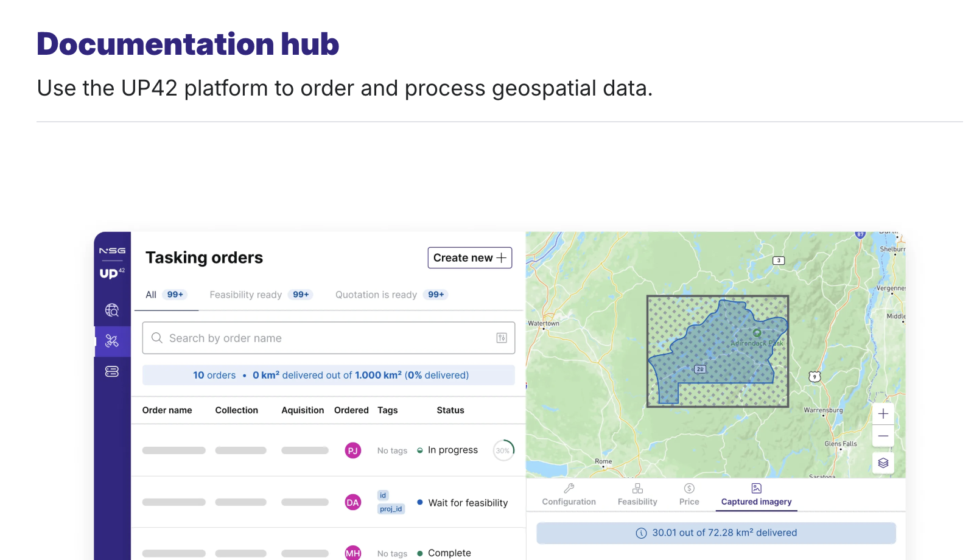The height and width of the screenshot is (560, 974).
Task: Focus the Search by order name field
Action: [x=329, y=338]
